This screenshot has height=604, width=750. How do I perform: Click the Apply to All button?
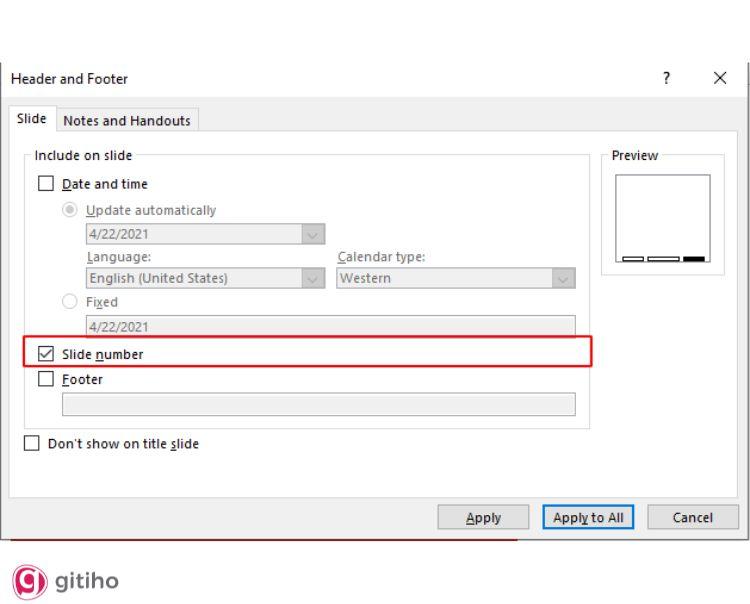[588, 518]
